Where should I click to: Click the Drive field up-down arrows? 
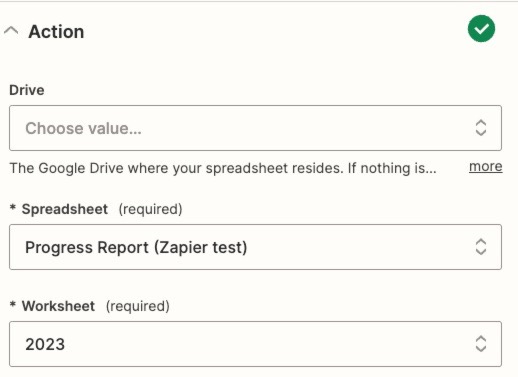pyautogui.click(x=480, y=128)
